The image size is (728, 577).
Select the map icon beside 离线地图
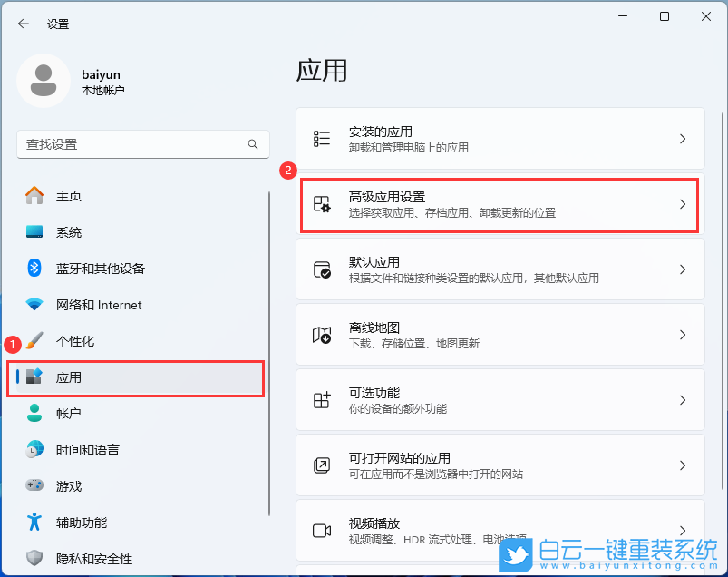coord(322,334)
